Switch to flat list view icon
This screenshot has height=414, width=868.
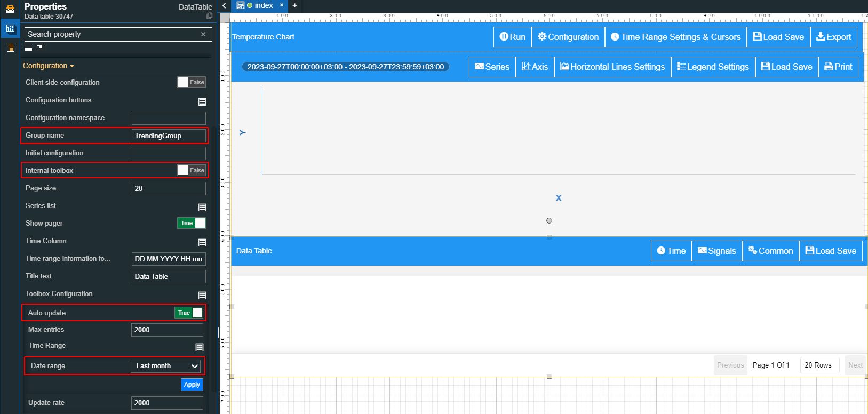[28, 47]
